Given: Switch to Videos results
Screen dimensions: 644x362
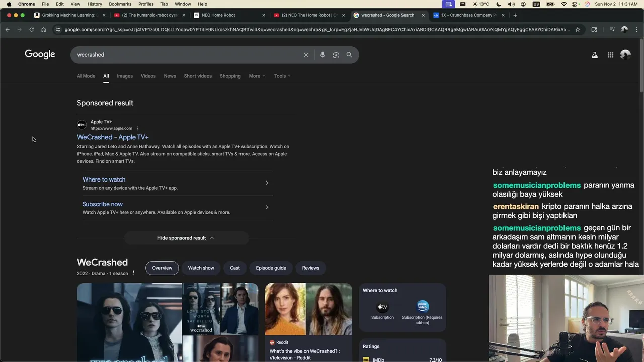Looking at the screenshot, I should 148,76.
